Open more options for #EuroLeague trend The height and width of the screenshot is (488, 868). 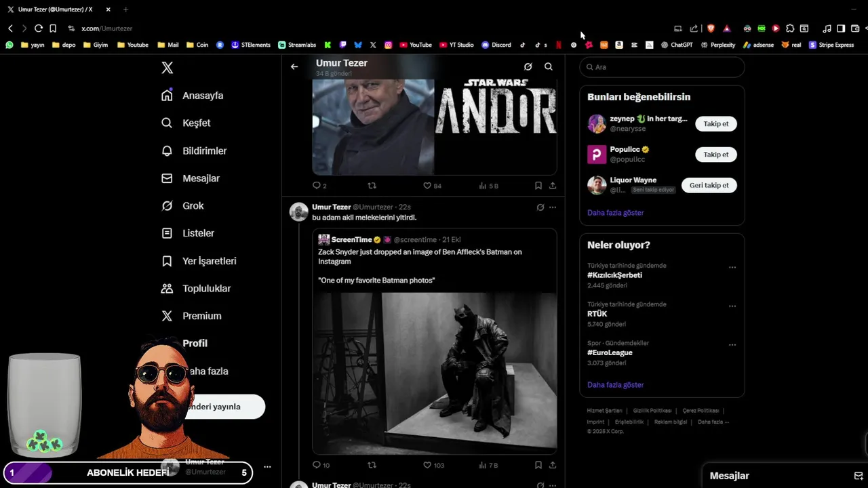click(x=732, y=345)
